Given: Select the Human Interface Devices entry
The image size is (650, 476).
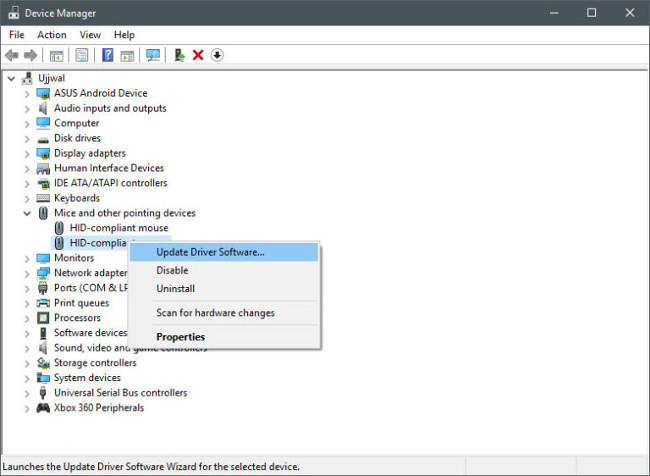Looking at the screenshot, I should click(x=108, y=168).
